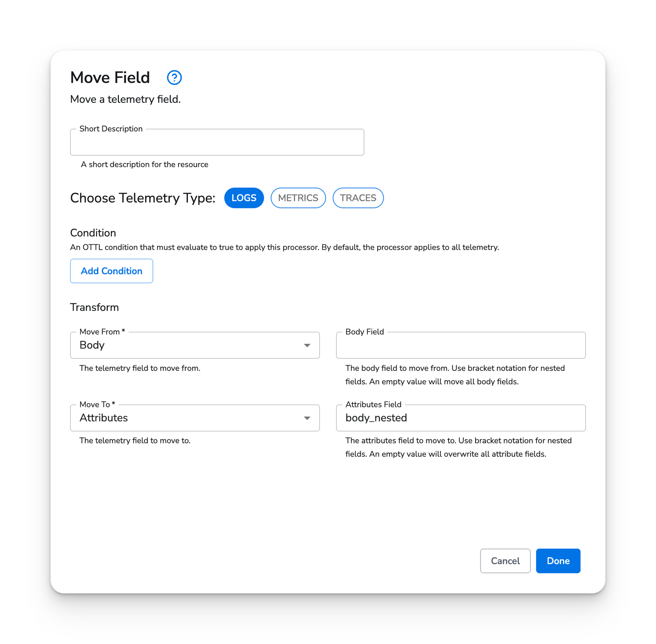Select the TRACES telemetry type button

pos(358,197)
